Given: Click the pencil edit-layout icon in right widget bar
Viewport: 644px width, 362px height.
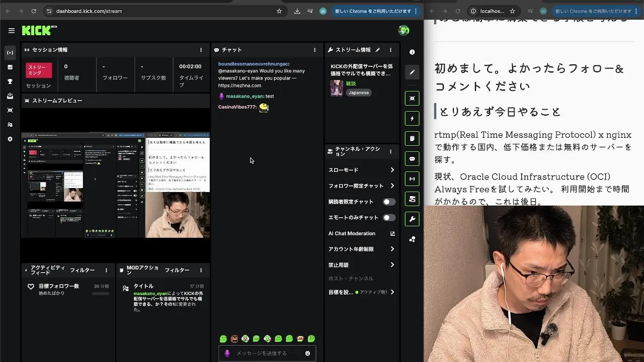Looking at the screenshot, I should [x=412, y=72].
